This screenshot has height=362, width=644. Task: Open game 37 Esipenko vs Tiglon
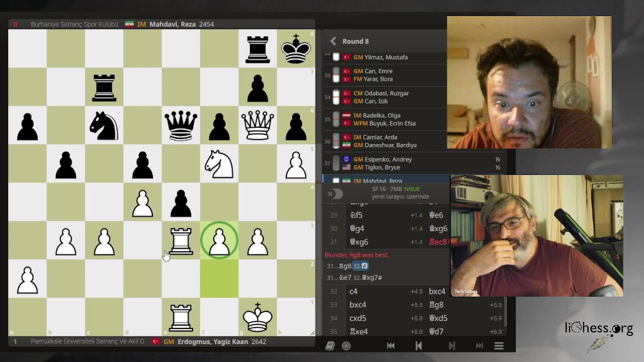[414, 163]
